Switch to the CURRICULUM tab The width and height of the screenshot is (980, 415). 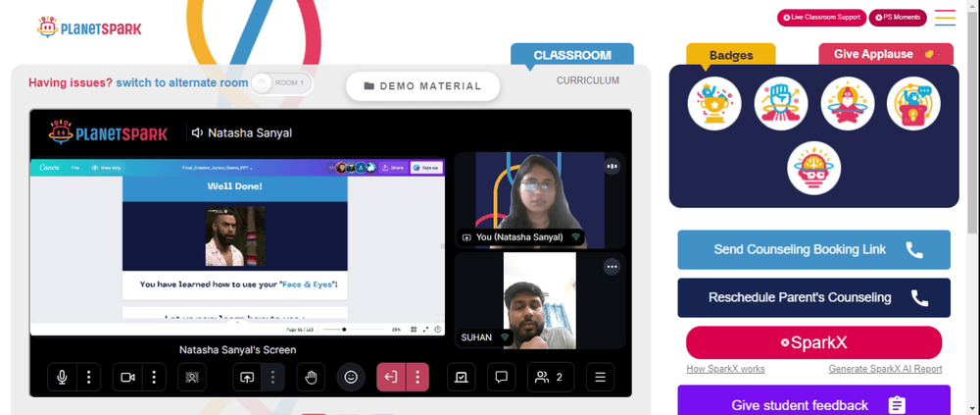(588, 80)
